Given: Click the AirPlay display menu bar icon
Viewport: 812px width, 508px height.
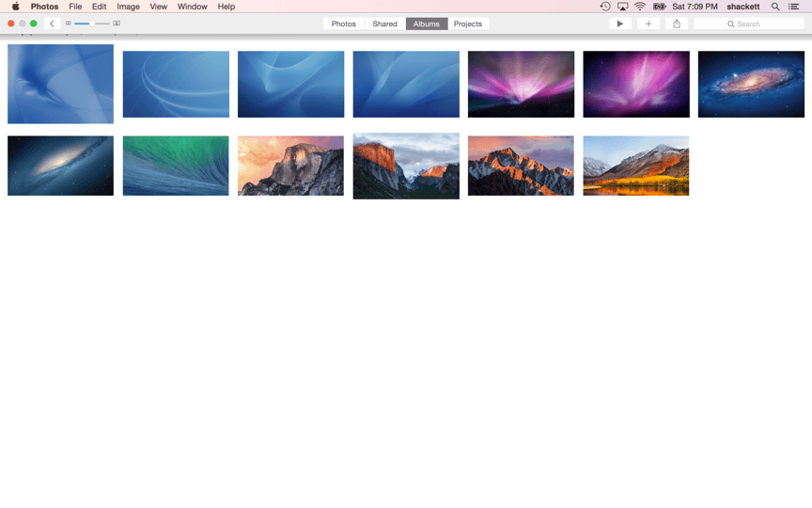Looking at the screenshot, I should tap(622, 7).
